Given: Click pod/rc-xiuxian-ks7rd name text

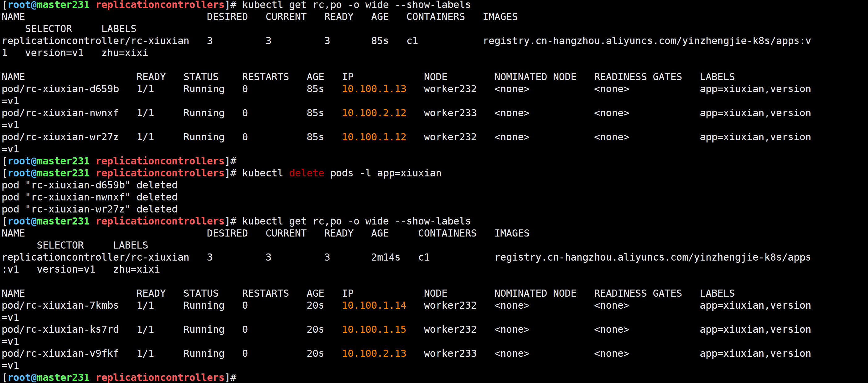Looking at the screenshot, I should [x=60, y=329].
